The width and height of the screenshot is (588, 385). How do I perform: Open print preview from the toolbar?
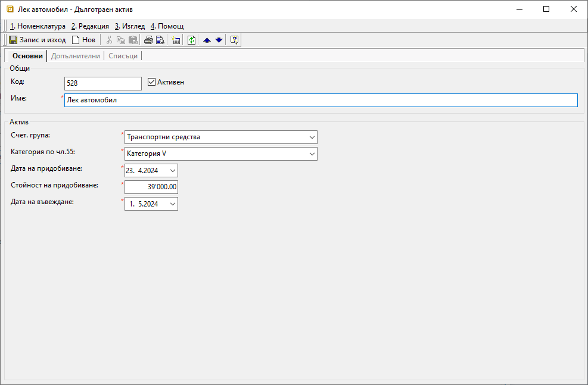tap(160, 40)
